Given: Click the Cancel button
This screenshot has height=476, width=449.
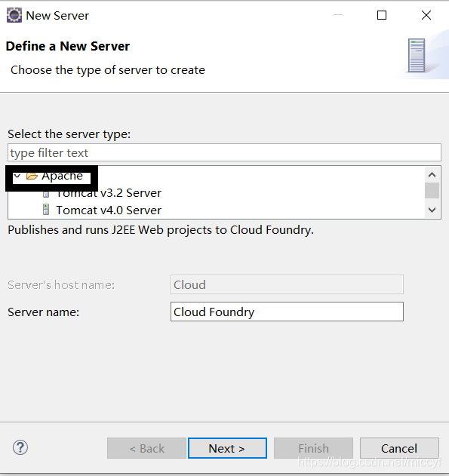Looking at the screenshot, I should (x=399, y=448).
